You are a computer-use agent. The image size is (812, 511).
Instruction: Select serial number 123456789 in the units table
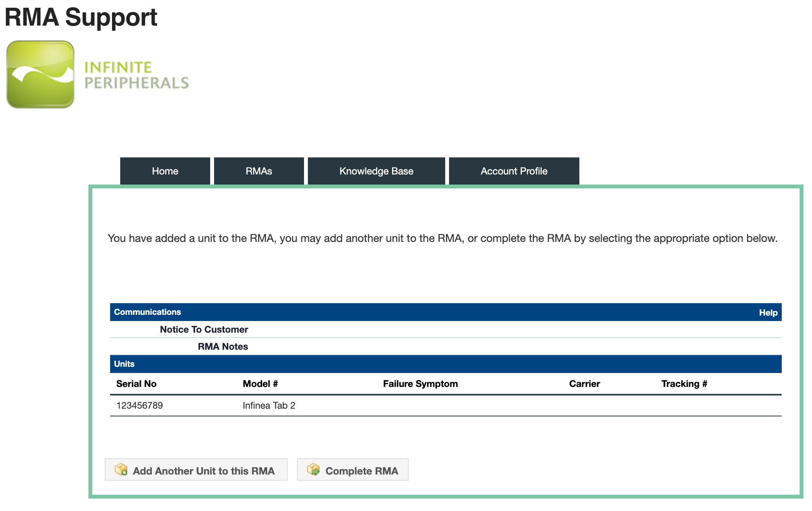click(x=140, y=405)
